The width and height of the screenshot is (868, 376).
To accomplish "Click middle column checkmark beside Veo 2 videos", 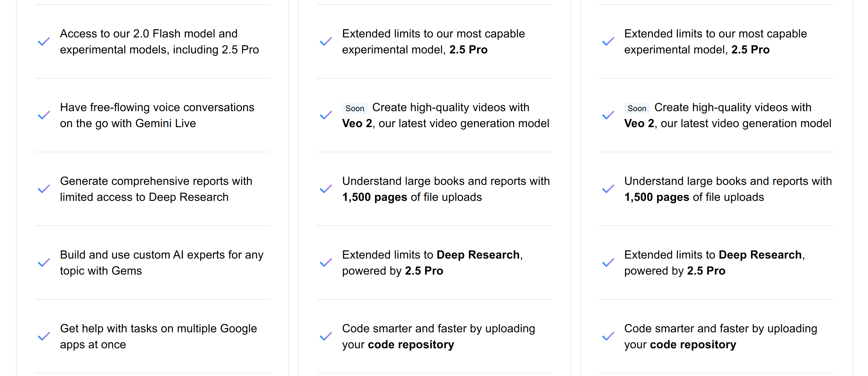I will click(326, 115).
